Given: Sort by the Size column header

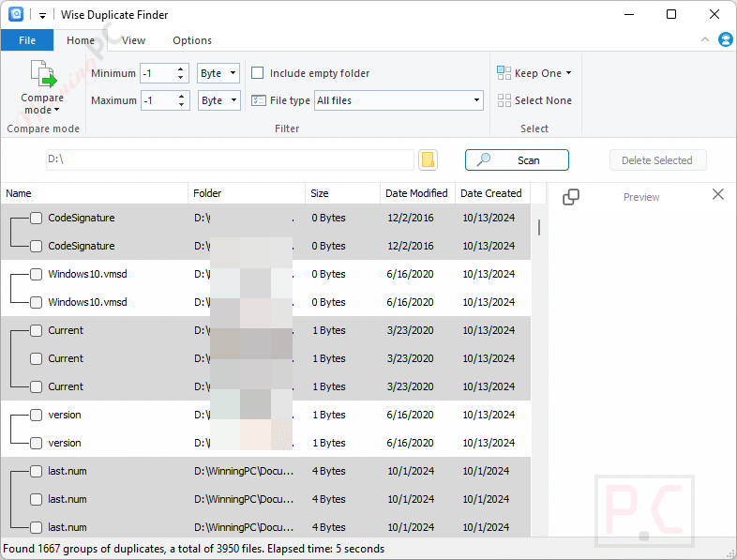Looking at the screenshot, I should click(342, 193).
